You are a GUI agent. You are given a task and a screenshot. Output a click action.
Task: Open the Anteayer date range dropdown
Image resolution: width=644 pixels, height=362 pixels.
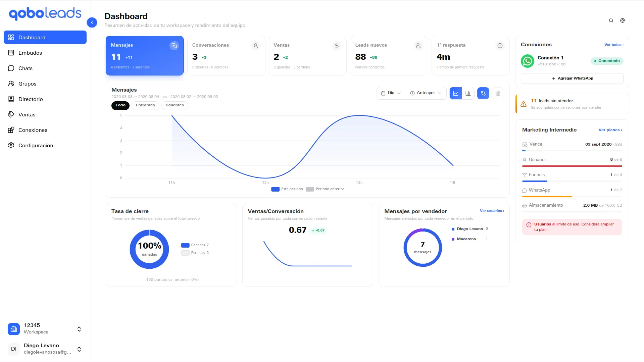[426, 93]
